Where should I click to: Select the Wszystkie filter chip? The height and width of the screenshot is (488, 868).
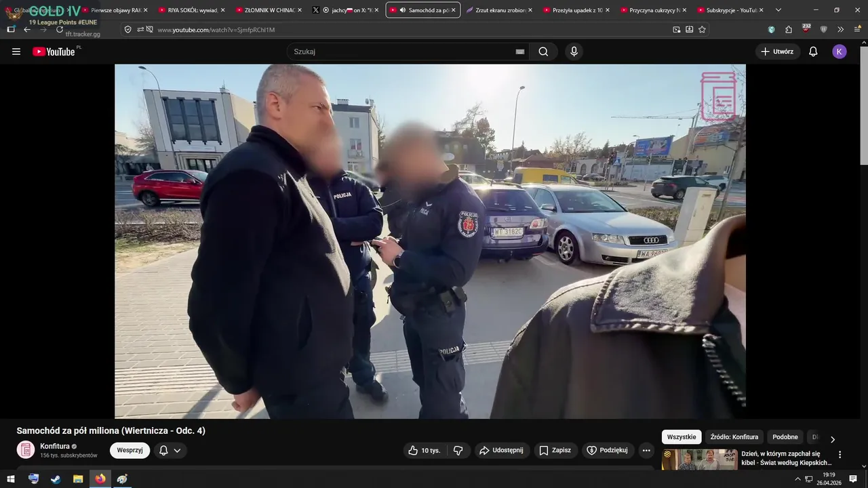coord(681,437)
